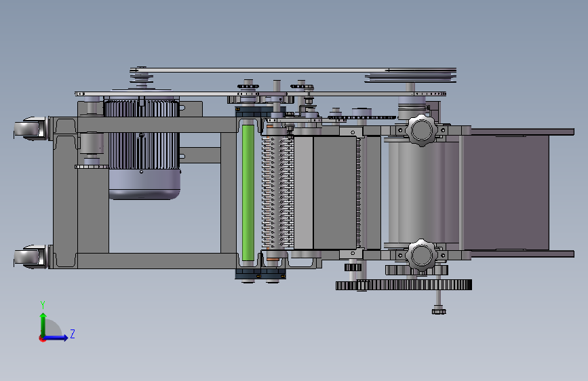The image size is (588, 381).
Task: Select the lower left caster wheel
Action: (x=30, y=256)
